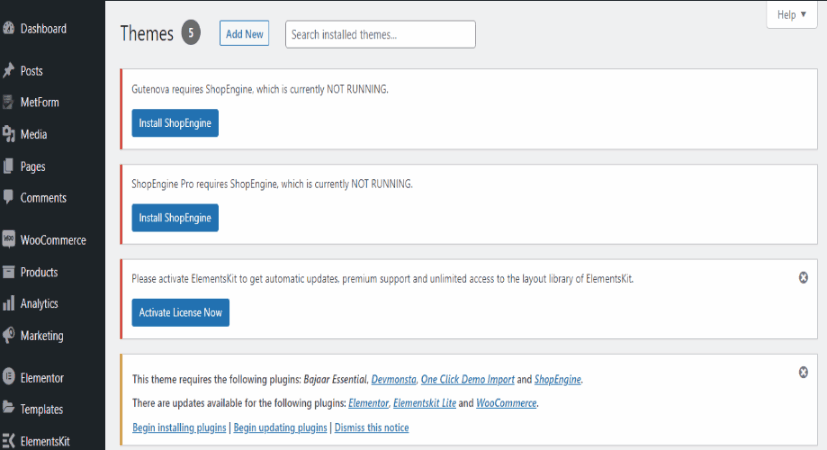This screenshot has width=827, height=450.
Task: Click the Templates folder icon
Action: [8, 408]
